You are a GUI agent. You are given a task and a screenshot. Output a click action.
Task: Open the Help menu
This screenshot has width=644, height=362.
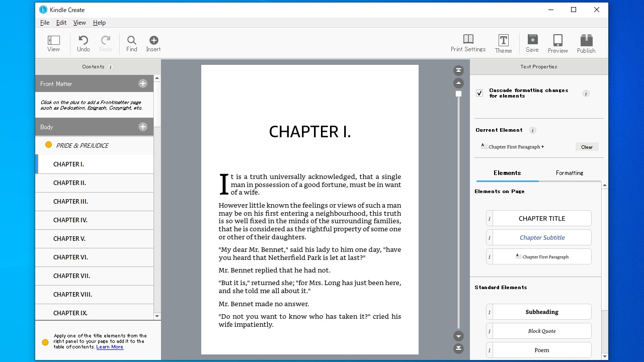(99, 23)
